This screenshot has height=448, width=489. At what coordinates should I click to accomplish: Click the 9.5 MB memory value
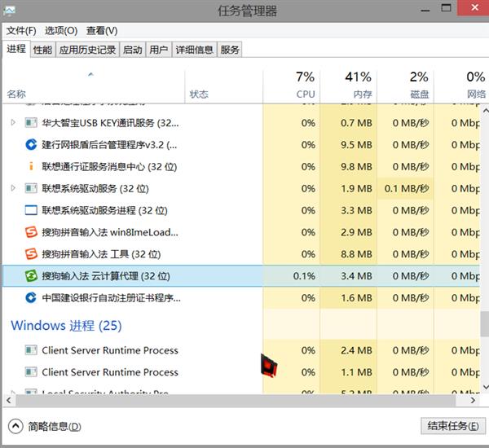click(x=356, y=145)
